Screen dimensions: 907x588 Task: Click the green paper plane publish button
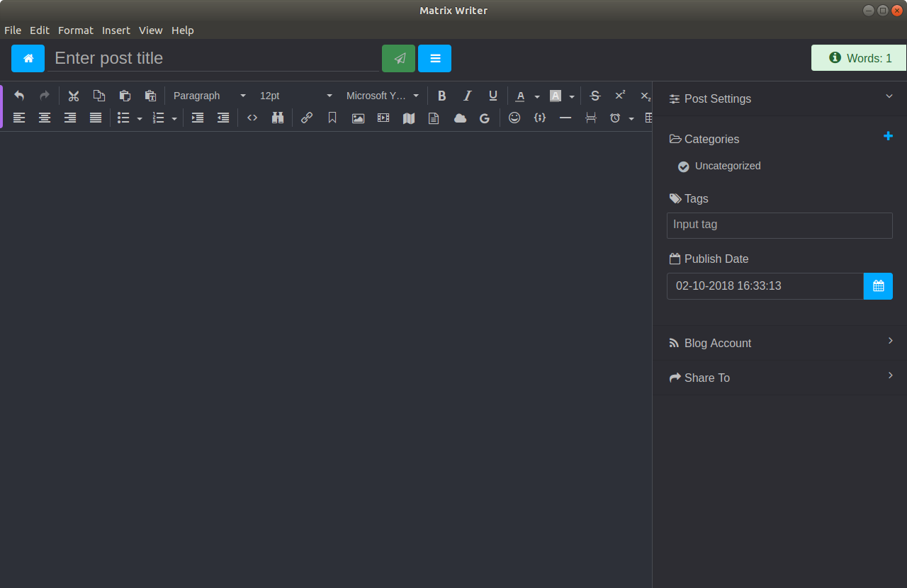click(398, 58)
